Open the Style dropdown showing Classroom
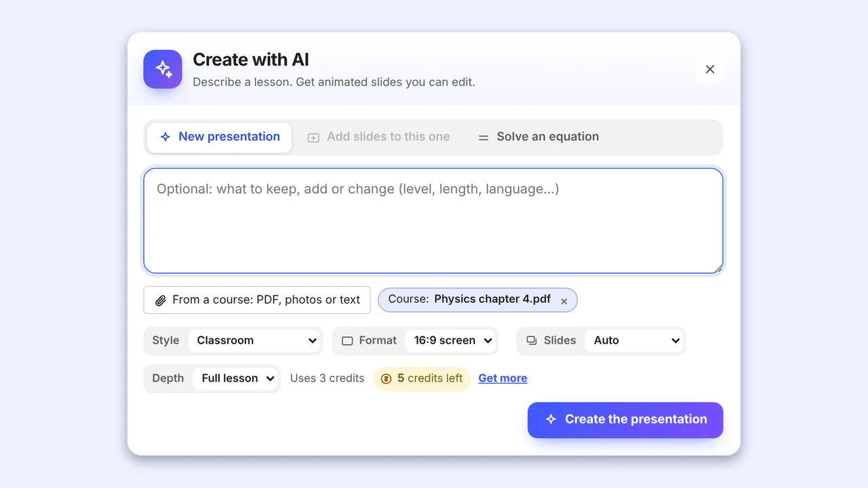868x488 pixels. [256, 341]
